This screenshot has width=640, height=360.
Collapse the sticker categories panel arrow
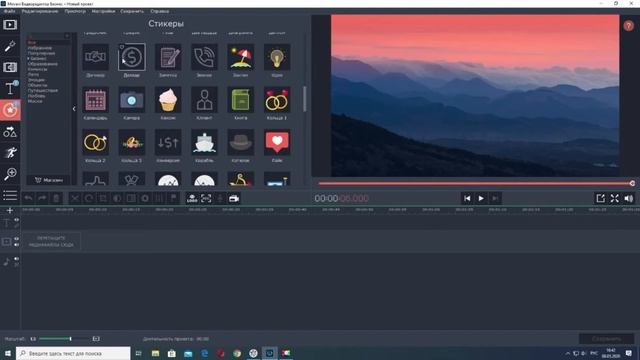(x=74, y=109)
